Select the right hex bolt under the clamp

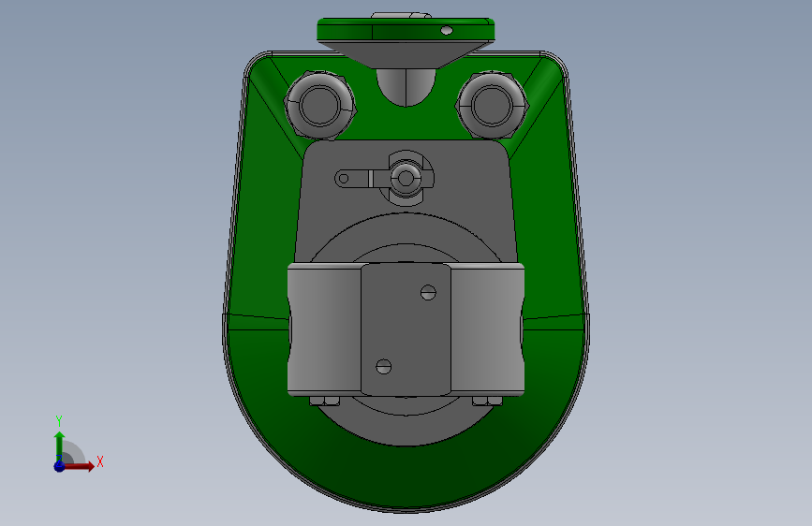487,401
